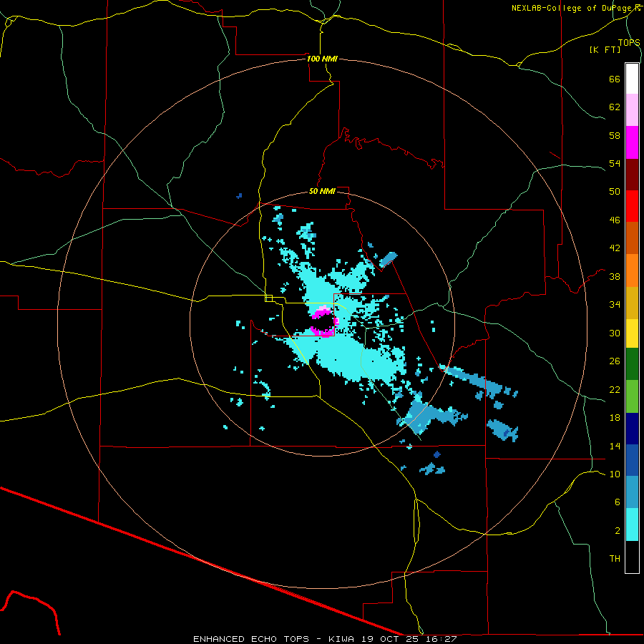Select the "62" legend value
The width and height of the screenshot is (644, 644).
[x=615, y=107]
